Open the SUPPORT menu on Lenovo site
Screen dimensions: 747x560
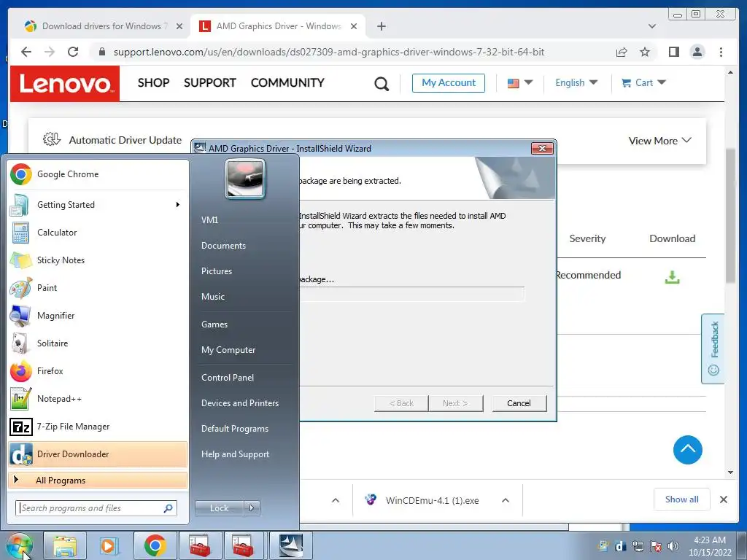pyautogui.click(x=210, y=83)
